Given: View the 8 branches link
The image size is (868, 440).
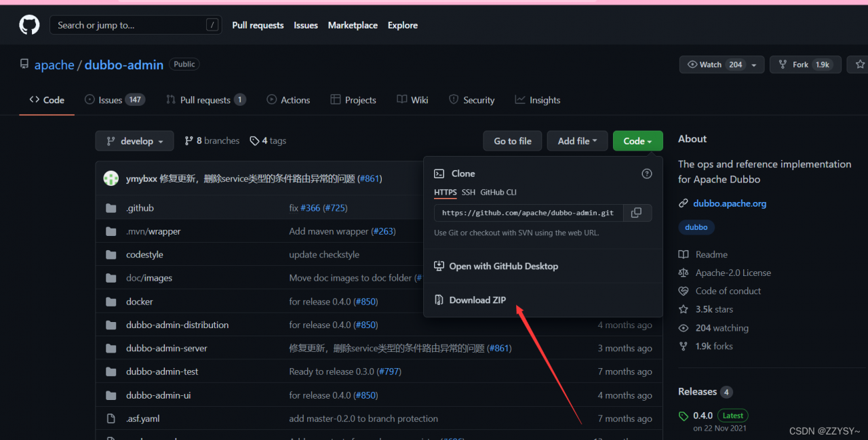Looking at the screenshot, I should (212, 141).
